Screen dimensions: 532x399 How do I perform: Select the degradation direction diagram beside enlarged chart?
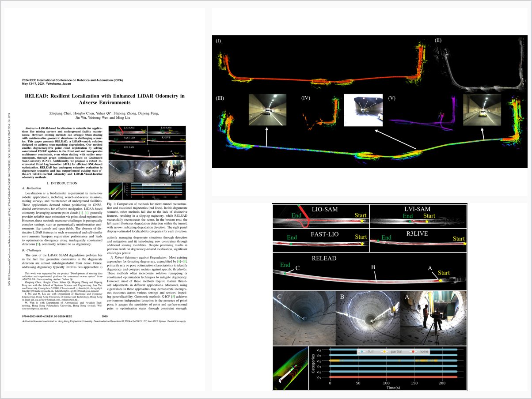pyautogui.click(x=290, y=368)
